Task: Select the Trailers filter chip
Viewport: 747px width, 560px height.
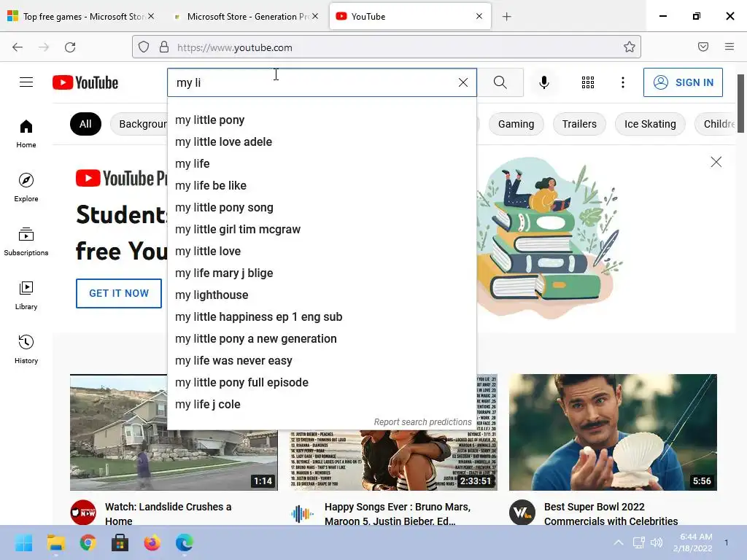Action: tap(579, 124)
